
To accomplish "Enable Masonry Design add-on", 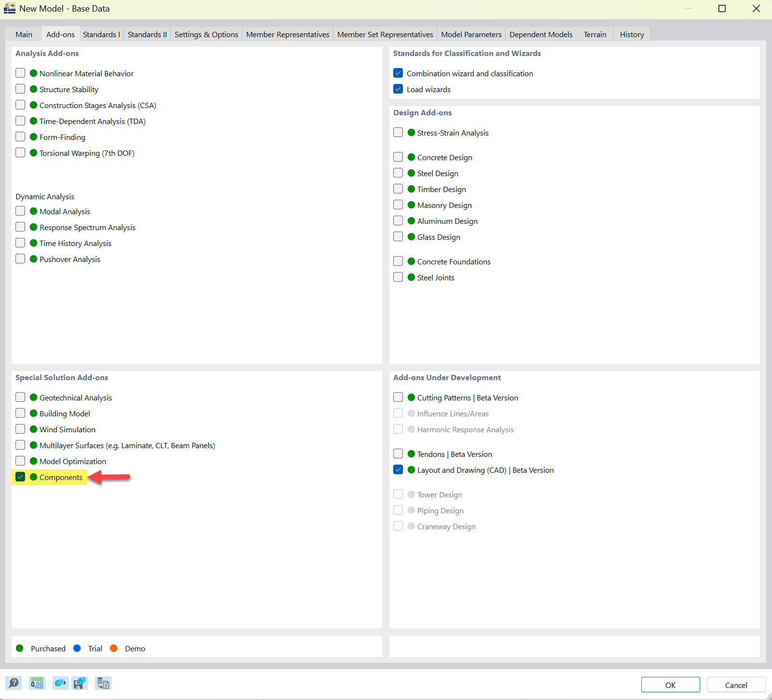I will click(398, 205).
